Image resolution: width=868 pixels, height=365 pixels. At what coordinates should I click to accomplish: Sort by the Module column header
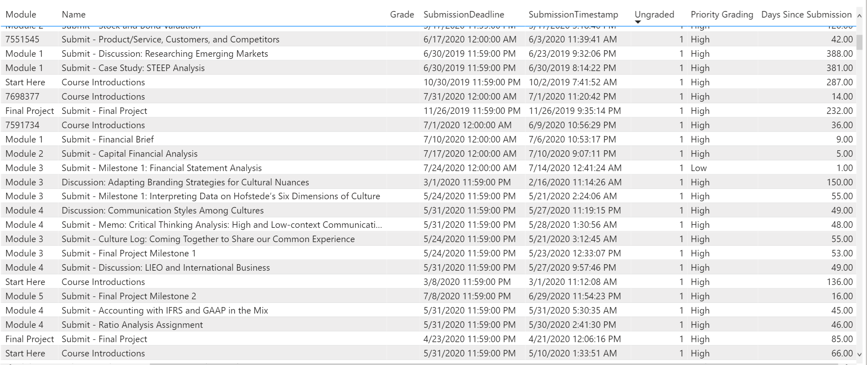21,15
